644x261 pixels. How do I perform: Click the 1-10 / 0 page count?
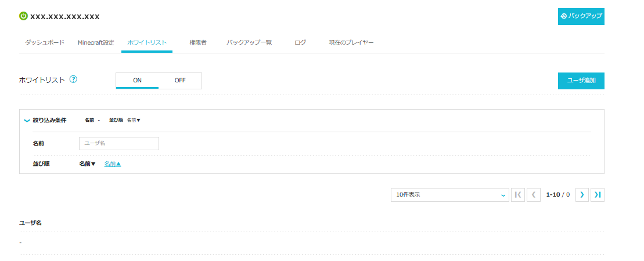pos(557,195)
